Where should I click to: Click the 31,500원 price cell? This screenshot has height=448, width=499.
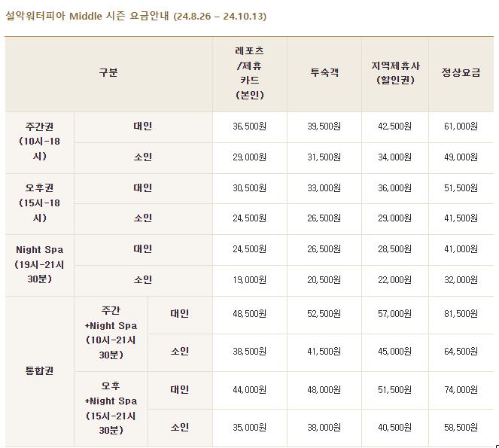pos(324,157)
